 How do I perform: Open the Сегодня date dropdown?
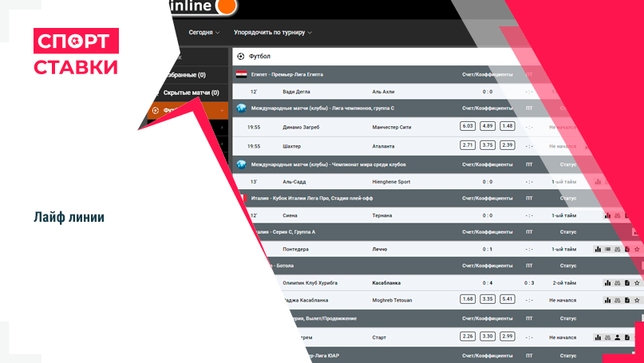(x=204, y=33)
